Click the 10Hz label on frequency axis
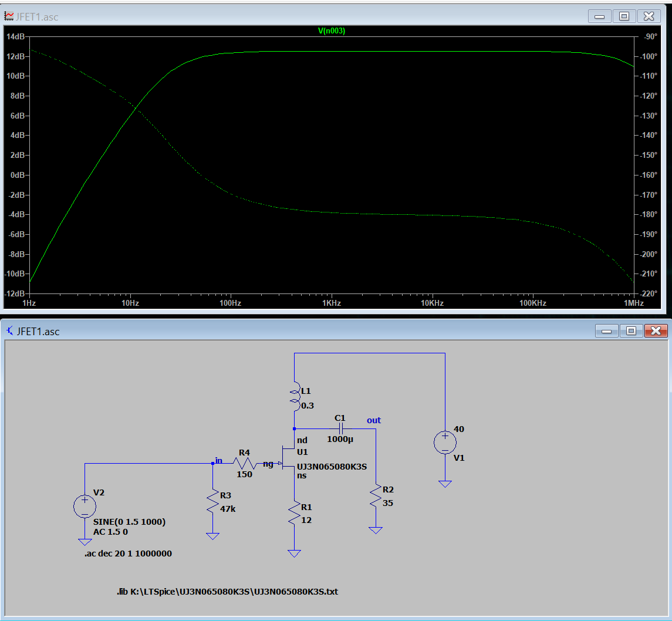This screenshot has height=621, width=672. (x=130, y=303)
